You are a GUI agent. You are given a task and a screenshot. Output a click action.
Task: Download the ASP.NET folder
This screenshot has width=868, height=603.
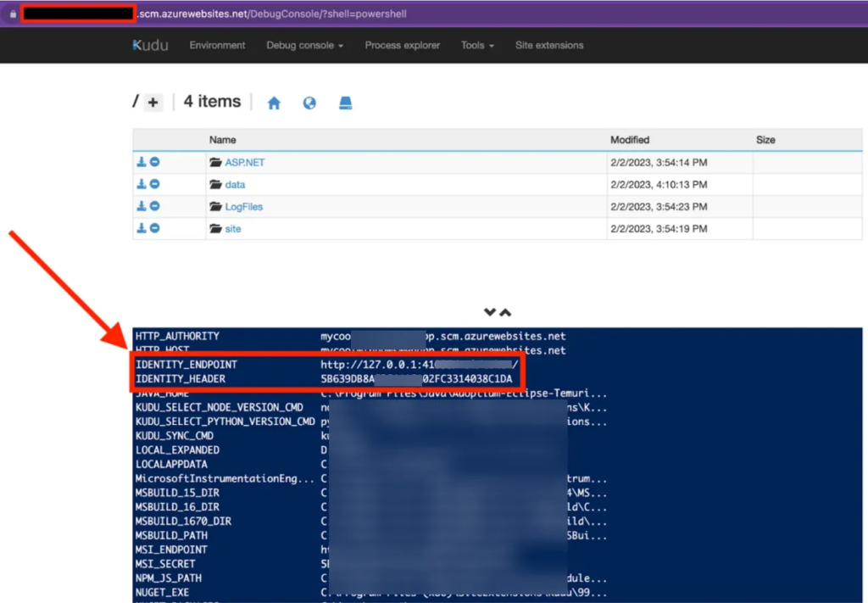click(x=142, y=162)
